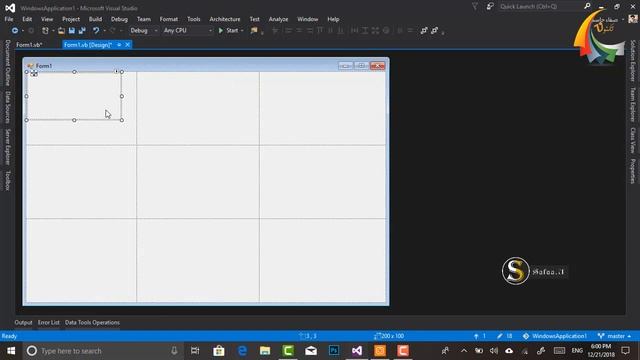Viewport: 640px width, 360px height.
Task: Open the Team menu
Action: pos(144,19)
